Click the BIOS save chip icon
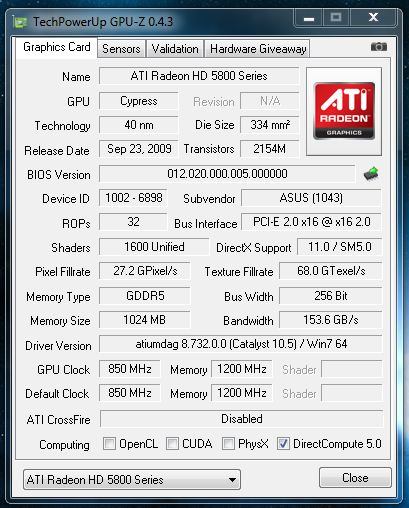The height and width of the screenshot is (508, 409). point(371,174)
